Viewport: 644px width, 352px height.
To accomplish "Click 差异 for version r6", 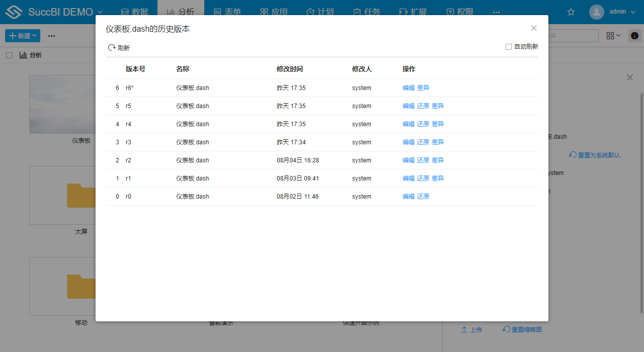I will click(423, 88).
